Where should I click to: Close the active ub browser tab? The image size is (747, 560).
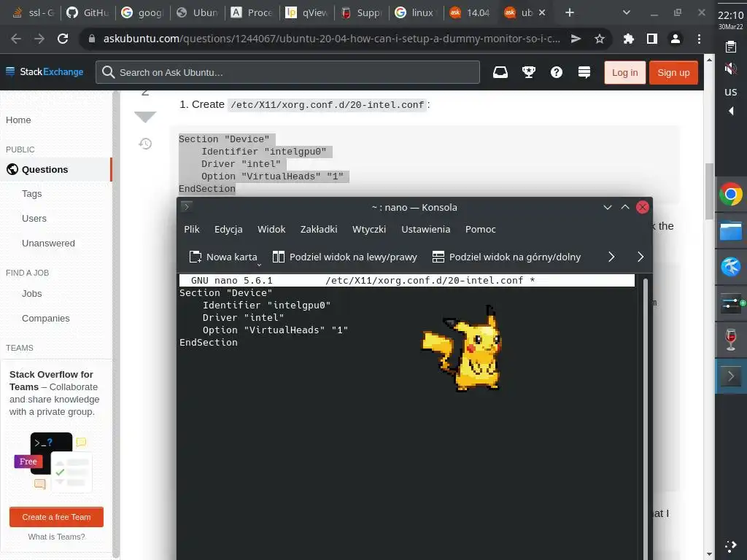[x=542, y=13]
